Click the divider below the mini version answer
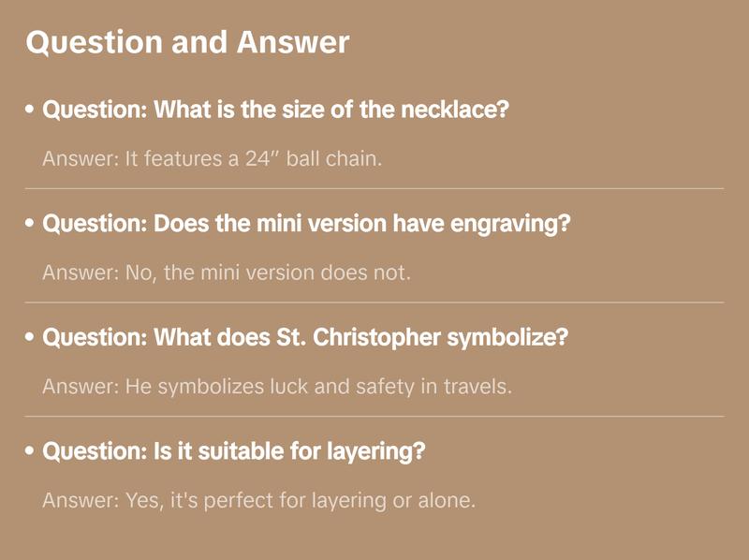749x560 pixels. pyautogui.click(x=374, y=302)
